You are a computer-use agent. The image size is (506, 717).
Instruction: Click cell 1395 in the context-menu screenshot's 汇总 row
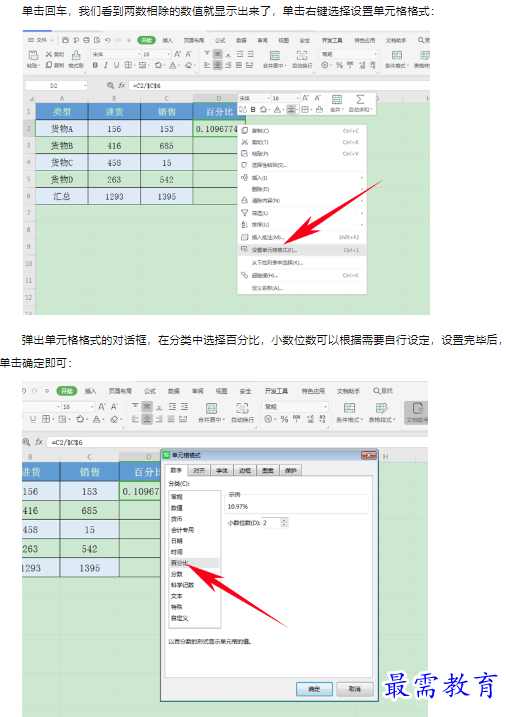(x=166, y=197)
